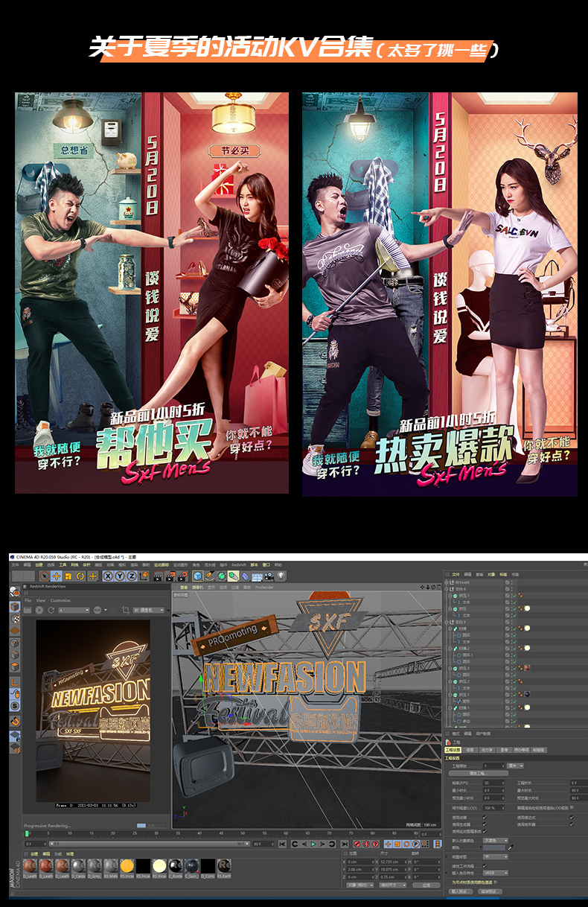Viewport: 588px width, 907px height.
Task: Click the first render clapperboard icon
Action: (x=158, y=576)
